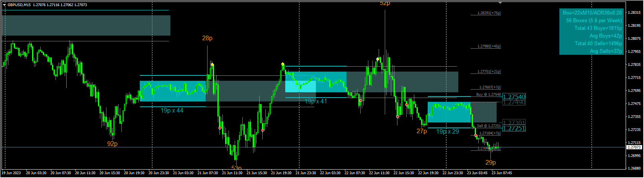Select the grey shaded box at top left

click(x=86, y=25)
